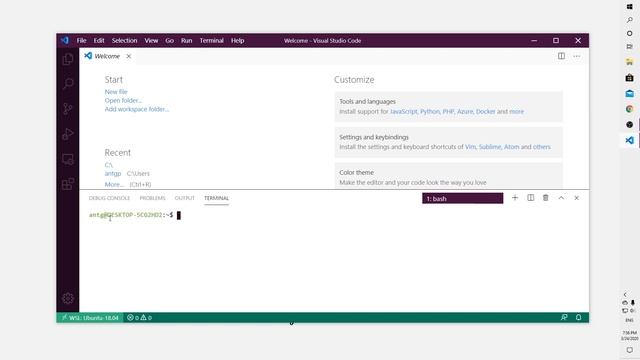640x360 pixels.
Task: Switch to the Output tab
Action: (184, 198)
